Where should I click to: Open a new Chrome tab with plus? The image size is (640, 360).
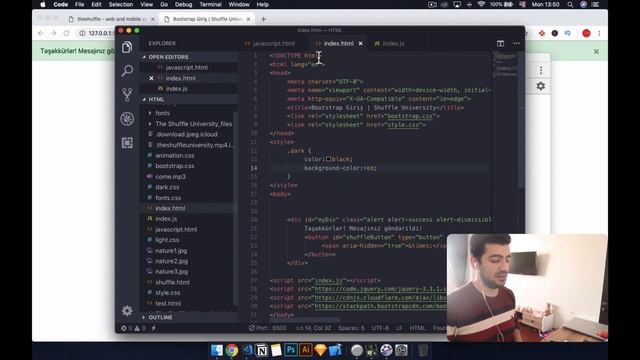click(x=263, y=19)
